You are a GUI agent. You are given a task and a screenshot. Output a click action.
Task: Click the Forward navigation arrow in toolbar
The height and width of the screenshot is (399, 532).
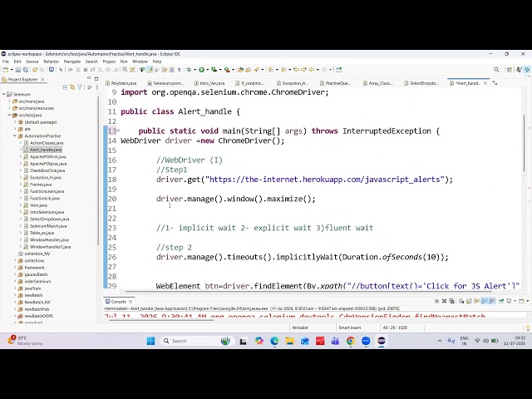click(324, 70)
